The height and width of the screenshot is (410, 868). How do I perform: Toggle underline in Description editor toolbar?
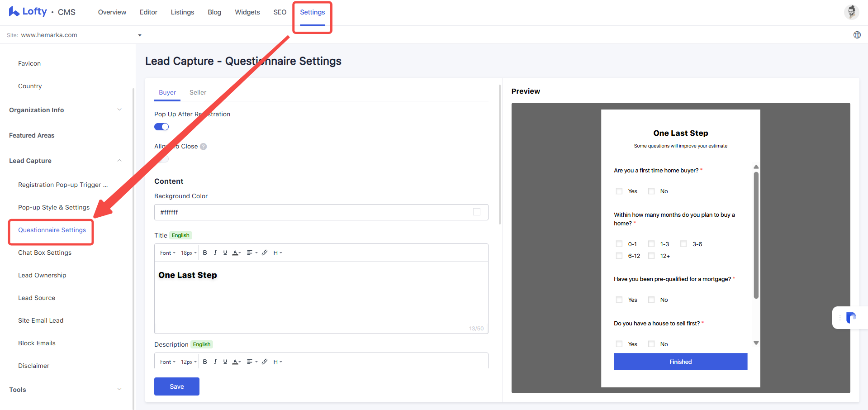225,362
